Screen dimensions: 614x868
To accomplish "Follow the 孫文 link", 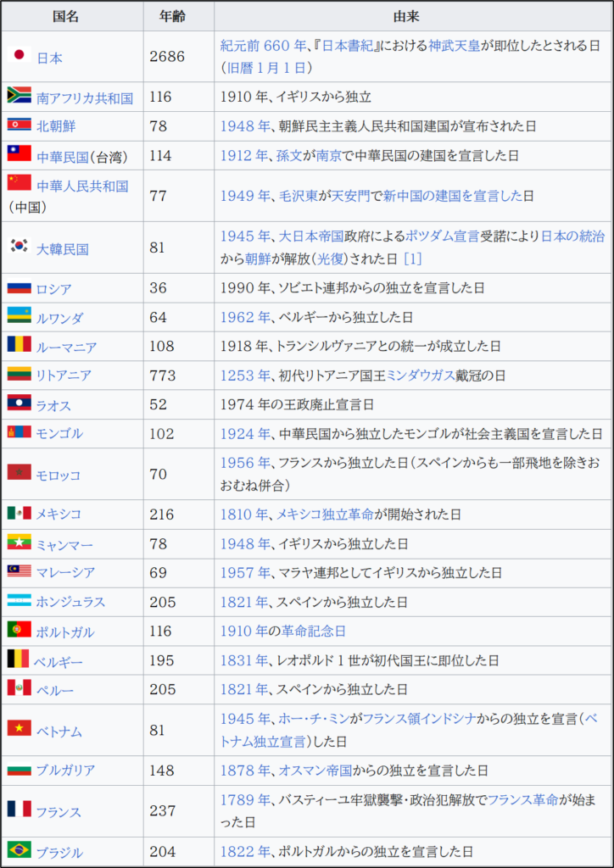I will click(x=289, y=156).
